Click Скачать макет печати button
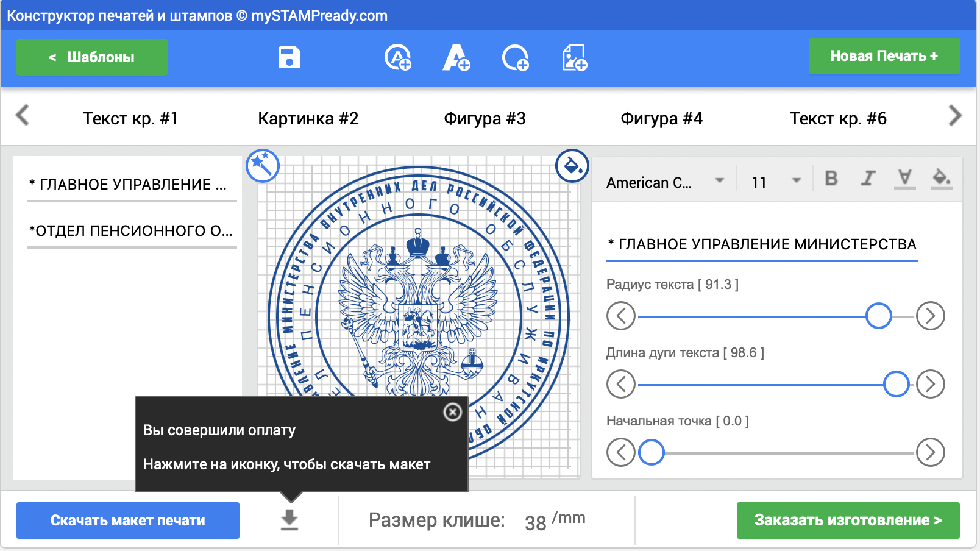The width and height of the screenshot is (980, 551). tap(128, 521)
